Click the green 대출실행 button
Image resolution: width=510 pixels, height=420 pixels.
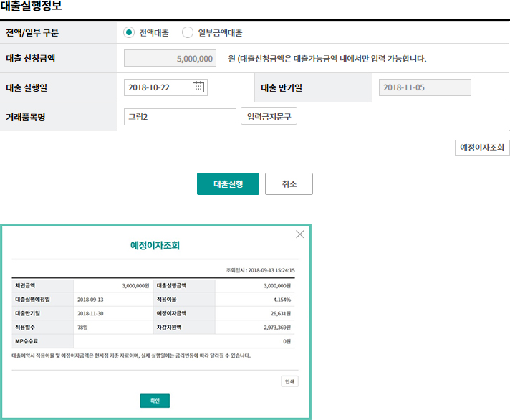(228, 183)
